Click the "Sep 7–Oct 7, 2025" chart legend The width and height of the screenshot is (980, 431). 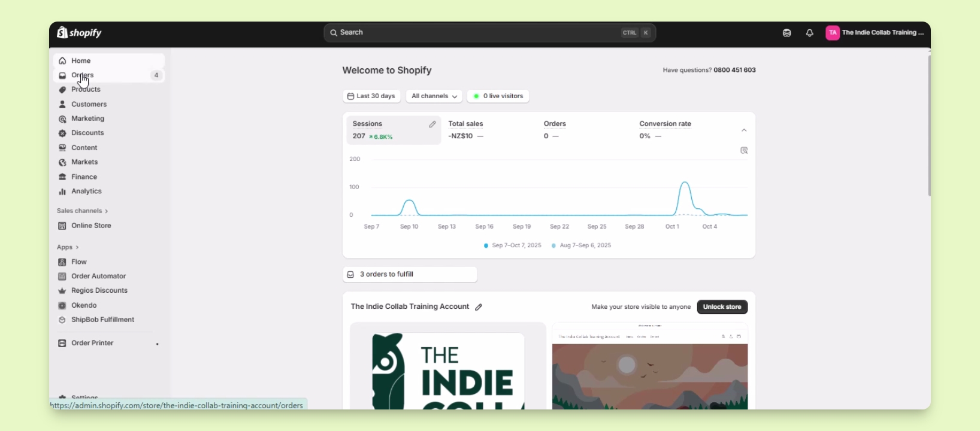(513, 246)
